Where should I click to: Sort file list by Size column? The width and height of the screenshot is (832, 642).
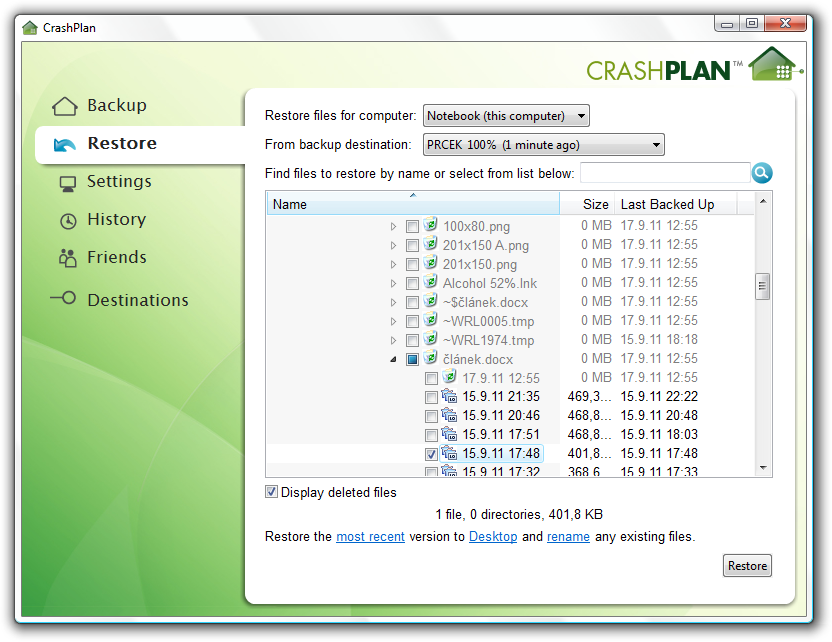(587, 204)
